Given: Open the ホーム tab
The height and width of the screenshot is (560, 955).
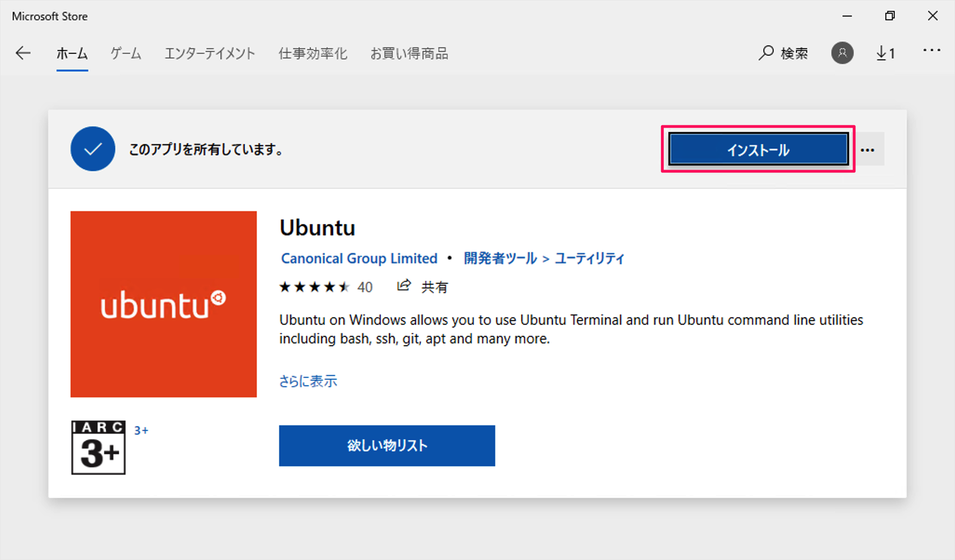Looking at the screenshot, I should 72,54.
